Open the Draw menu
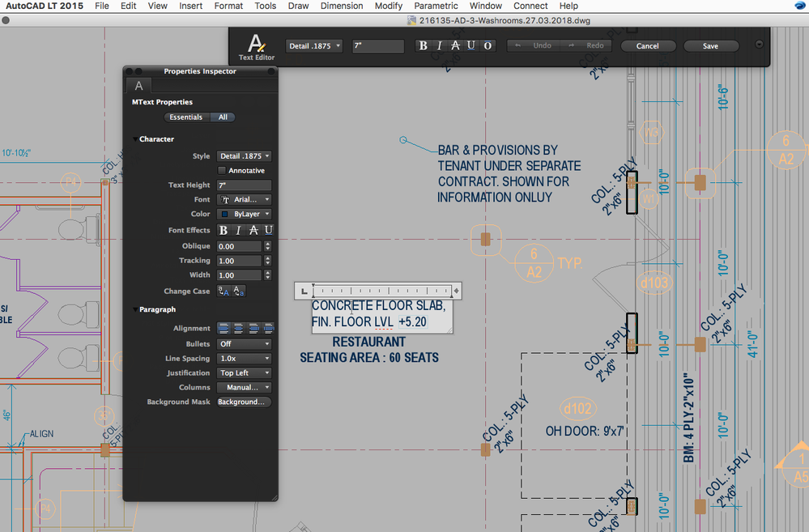 point(298,6)
